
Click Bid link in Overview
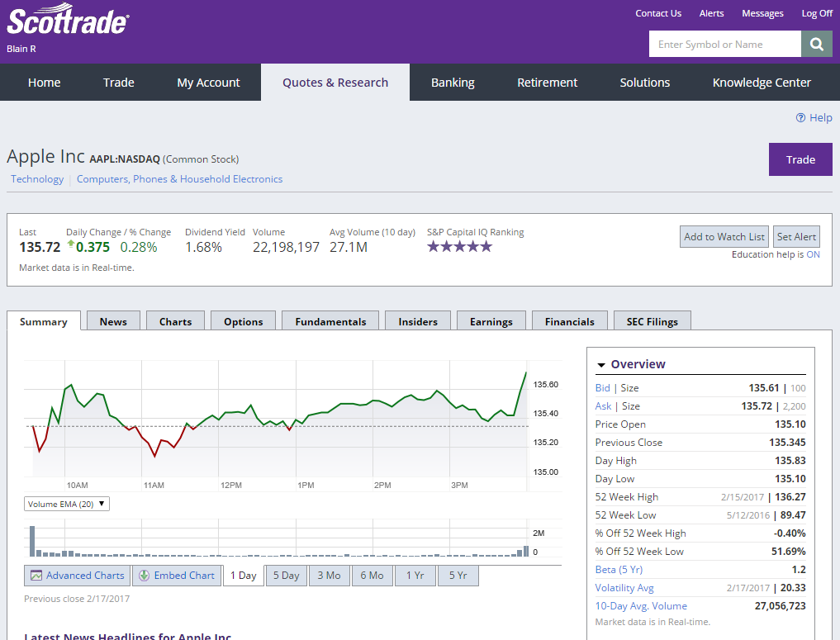coord(603,388)
